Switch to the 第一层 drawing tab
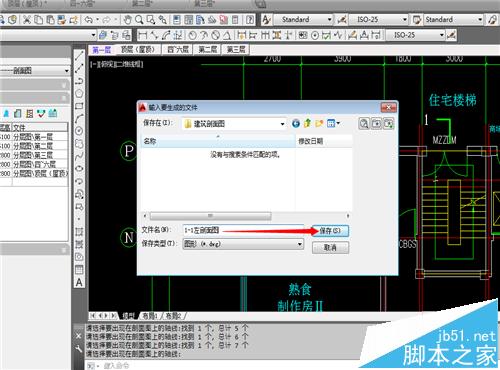 click(102, 50)
